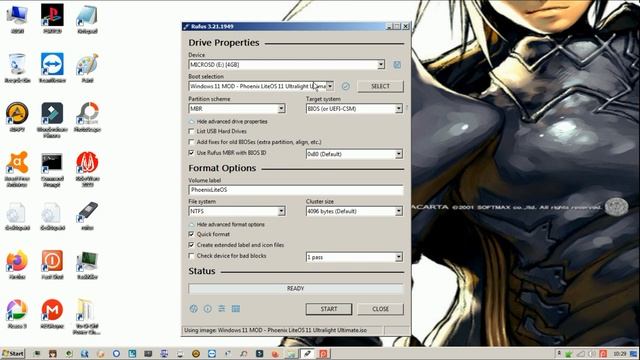Open Rufus About info icon
Screen dimensions: 640x360
tap(207, 309)
